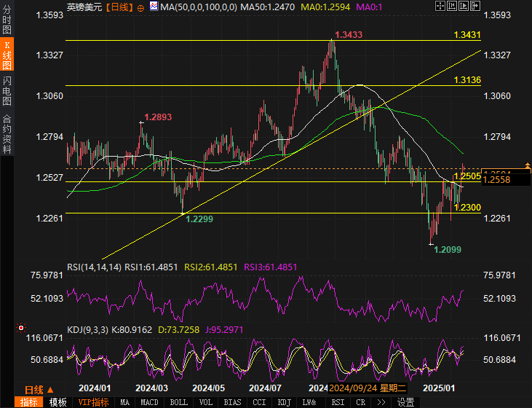Expand more indicators with >> arrow

coord(381,402)
